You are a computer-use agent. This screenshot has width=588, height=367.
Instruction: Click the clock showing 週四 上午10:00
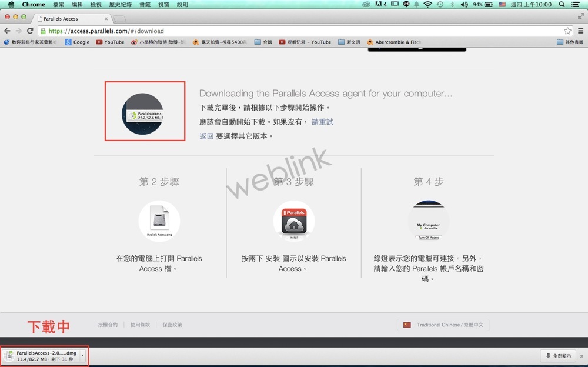531,5
